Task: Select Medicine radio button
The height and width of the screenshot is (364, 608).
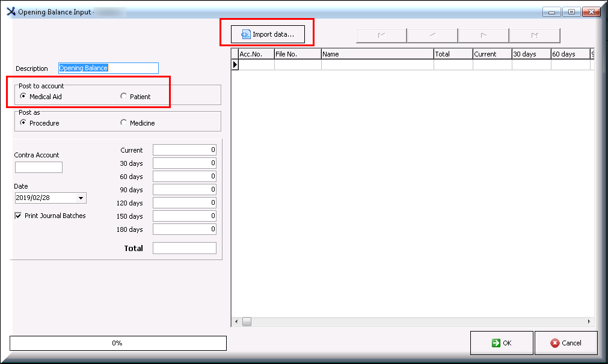Action: 123,123
